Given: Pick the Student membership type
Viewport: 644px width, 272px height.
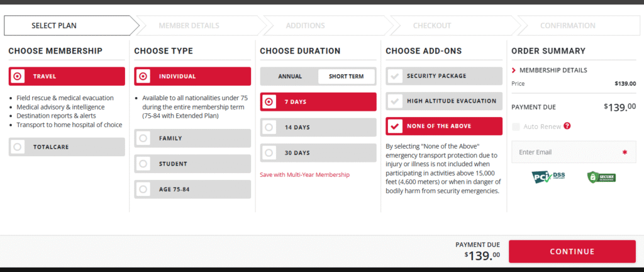Looking at the screenshot, I should [192, 164].
